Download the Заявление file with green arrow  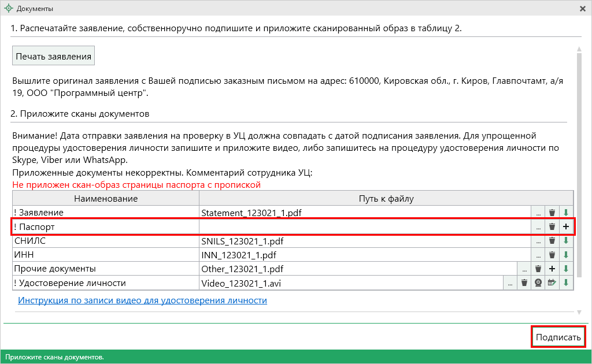click(567, 213)
